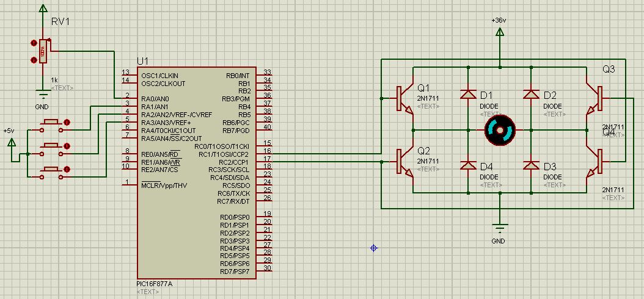Click RV1 potentiometer upper red adjust dot

34,43
